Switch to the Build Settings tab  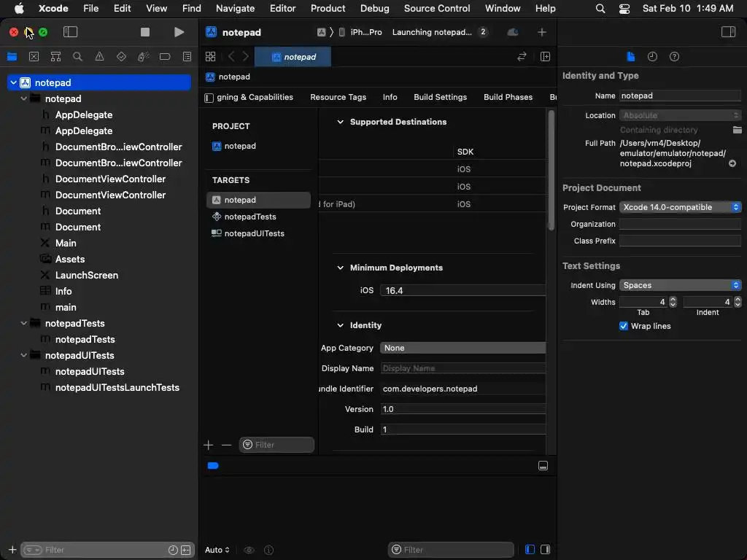click(440, 97)
